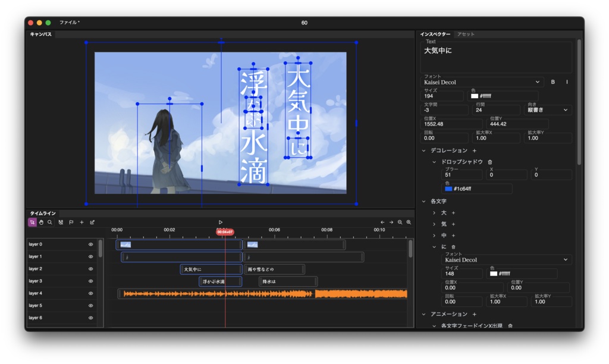Add per-character settings for 大
Viewport: 609px width, 364px height.
(x=453, y=213)
